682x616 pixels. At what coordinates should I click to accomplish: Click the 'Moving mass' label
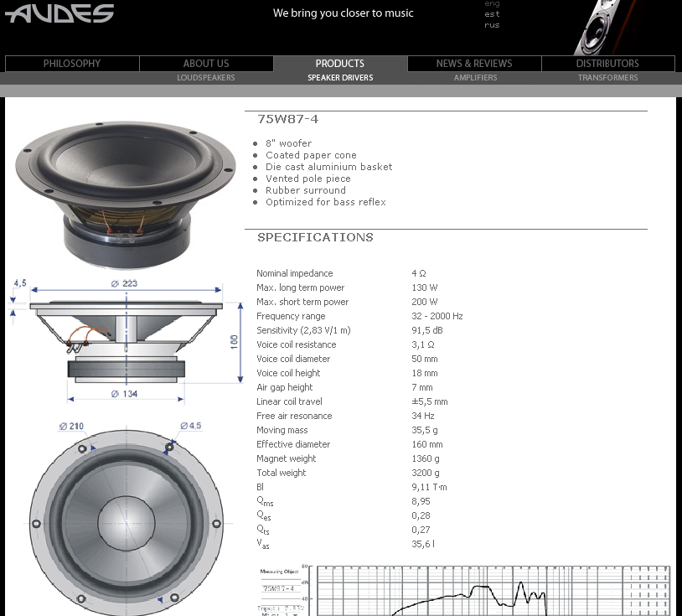(x=282, y=430)
